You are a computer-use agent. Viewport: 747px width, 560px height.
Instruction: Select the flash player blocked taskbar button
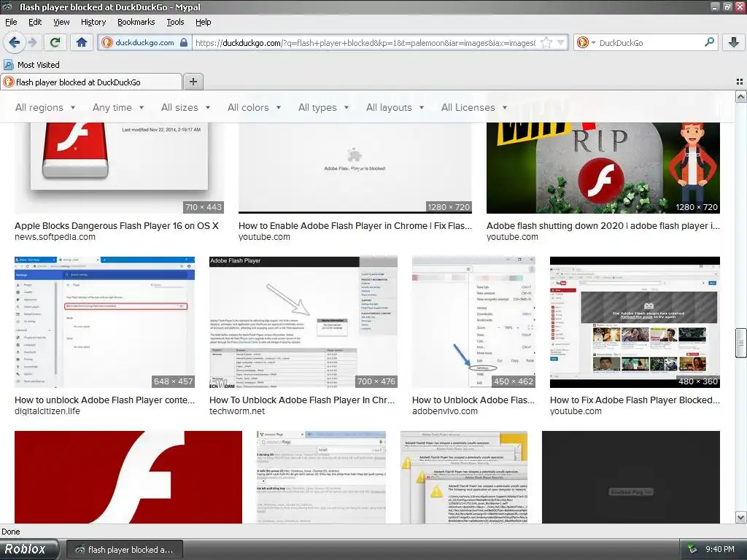tap(124, 550)
